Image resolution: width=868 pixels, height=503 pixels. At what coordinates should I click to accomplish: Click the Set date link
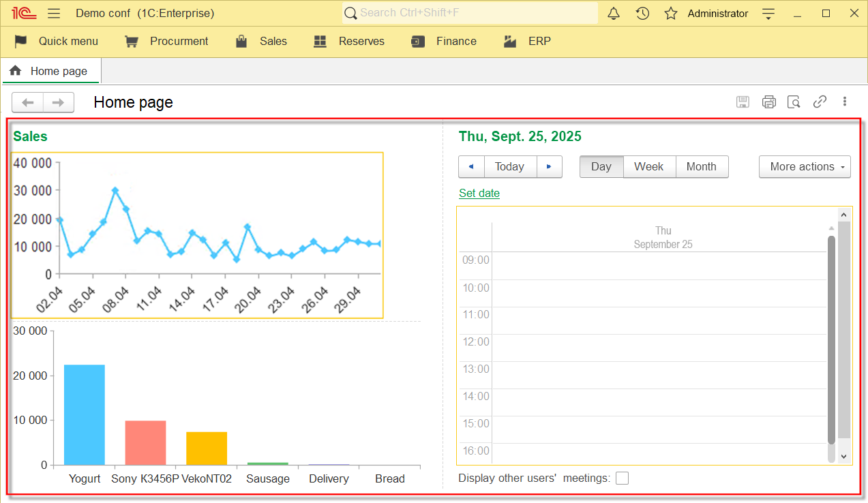click(x=479, y=194)
